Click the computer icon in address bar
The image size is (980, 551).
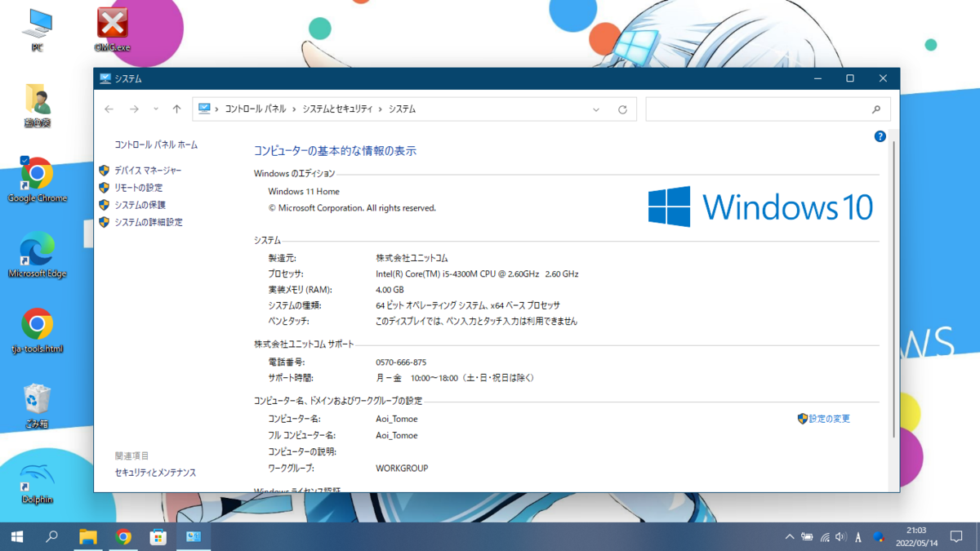pos(204,109)
